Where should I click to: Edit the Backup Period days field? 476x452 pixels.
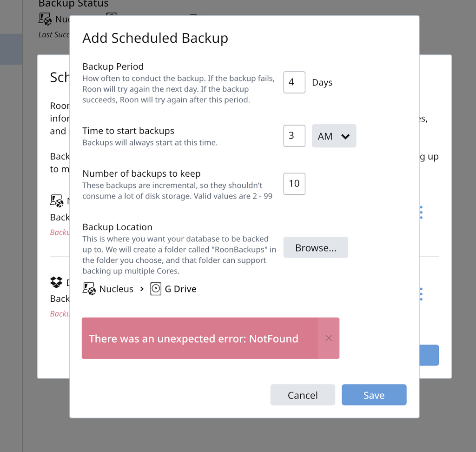coord(294,82)
